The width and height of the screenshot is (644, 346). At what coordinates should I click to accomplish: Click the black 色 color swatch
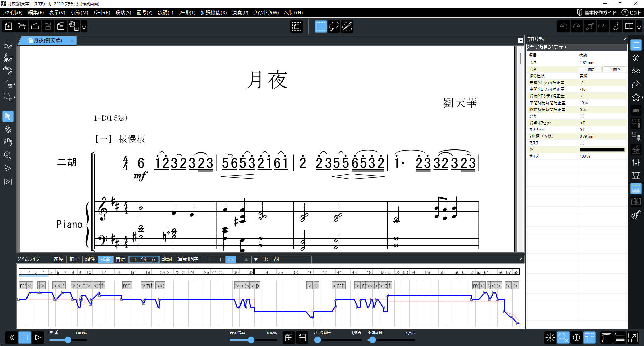click(602, 150)
